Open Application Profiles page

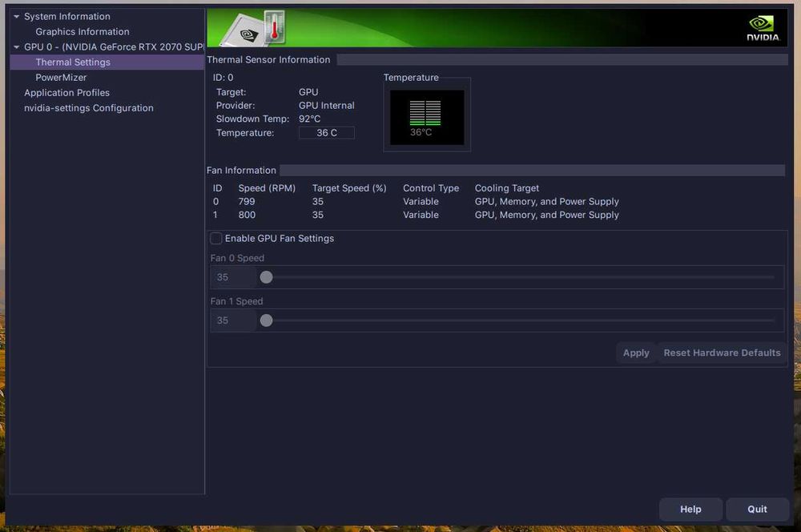click(x=67, y=93)
